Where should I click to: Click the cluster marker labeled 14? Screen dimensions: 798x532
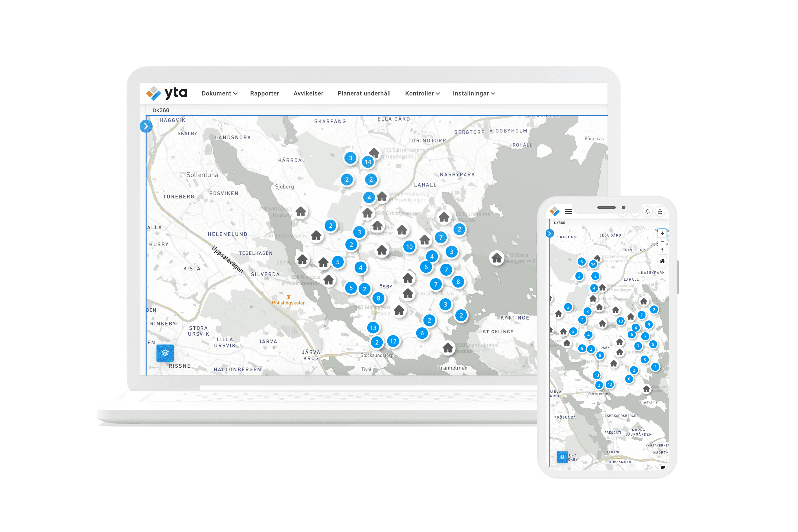(x=368, y=162)
